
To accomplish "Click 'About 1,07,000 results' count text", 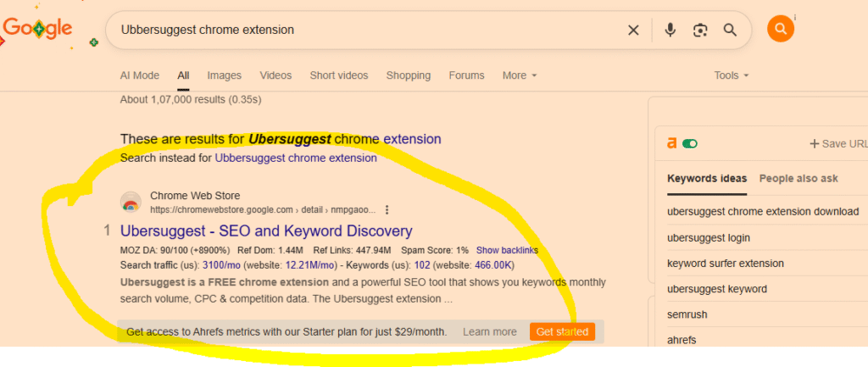I will point(191,100).
